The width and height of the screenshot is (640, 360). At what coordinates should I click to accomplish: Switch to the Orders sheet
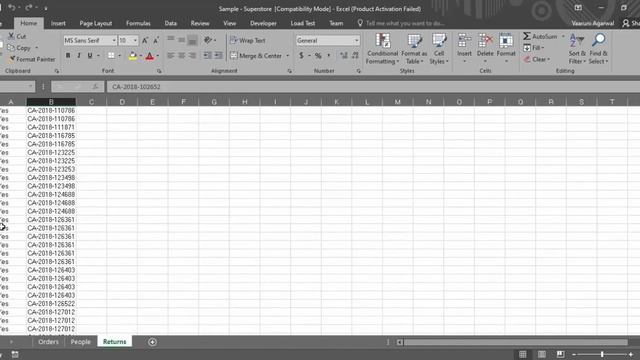pos(48,342)
